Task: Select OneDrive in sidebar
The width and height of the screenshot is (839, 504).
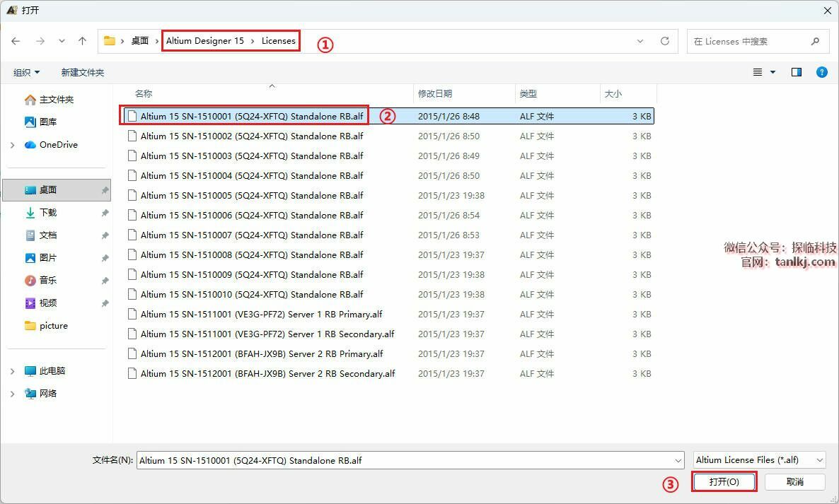Action: point(58,144)
